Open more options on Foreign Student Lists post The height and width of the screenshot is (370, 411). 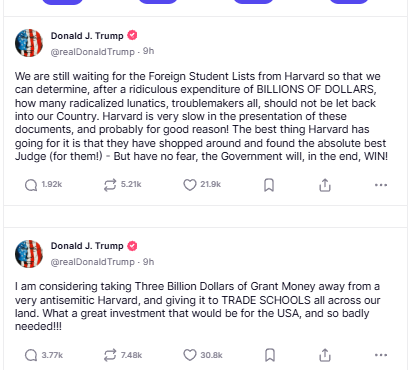(381, 185)
